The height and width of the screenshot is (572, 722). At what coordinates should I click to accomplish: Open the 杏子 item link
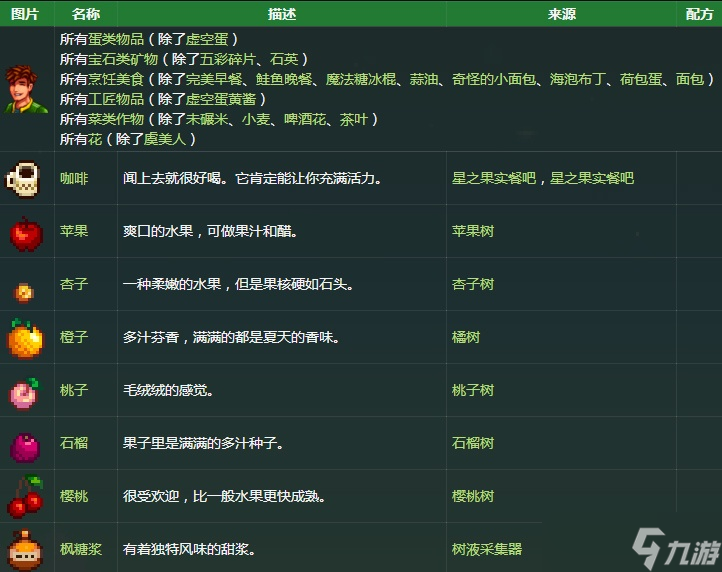[74, 284]
